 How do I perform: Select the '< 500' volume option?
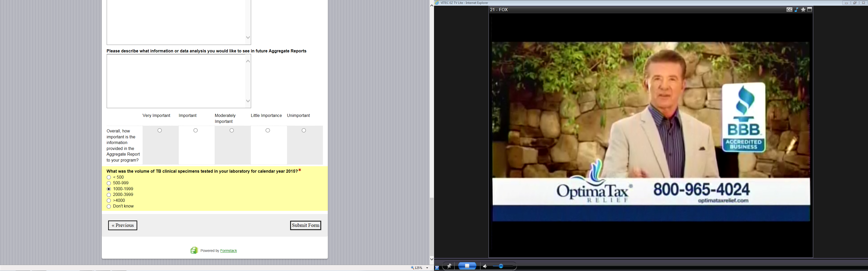click(109, 177)
